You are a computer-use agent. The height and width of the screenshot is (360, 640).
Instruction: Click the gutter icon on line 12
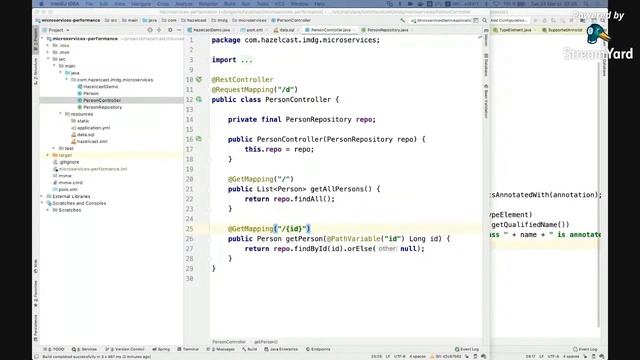coord(199,99)
